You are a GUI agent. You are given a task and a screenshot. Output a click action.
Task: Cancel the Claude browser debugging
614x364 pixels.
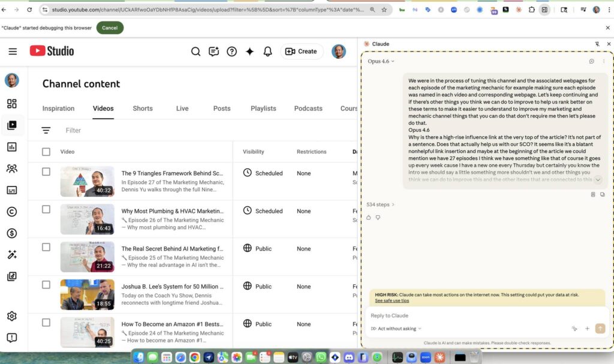(110, 28)
